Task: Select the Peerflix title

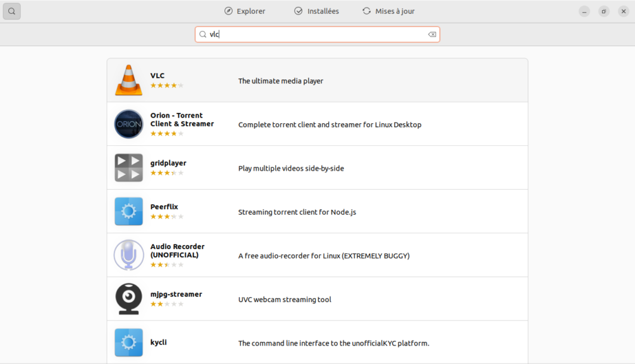Action: [x=164, y=207]
